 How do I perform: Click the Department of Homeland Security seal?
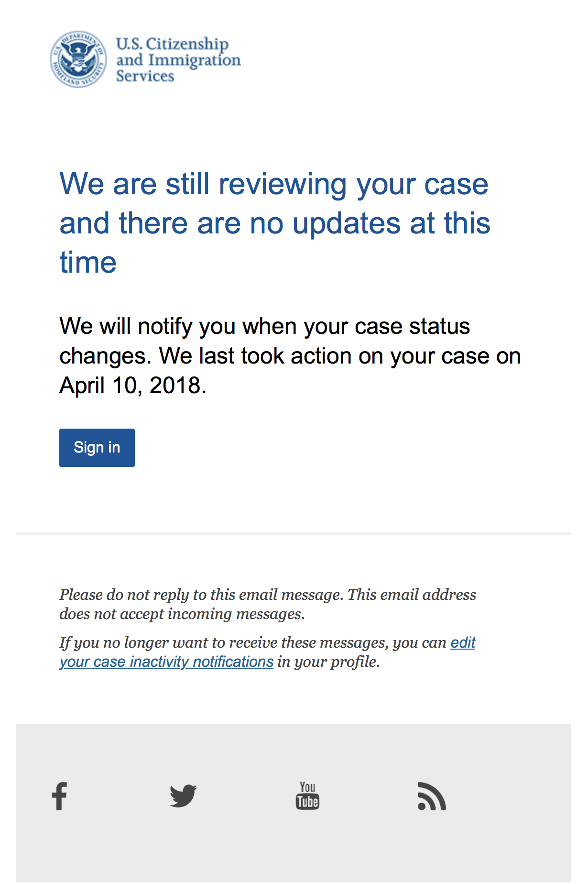pos(78,59)
